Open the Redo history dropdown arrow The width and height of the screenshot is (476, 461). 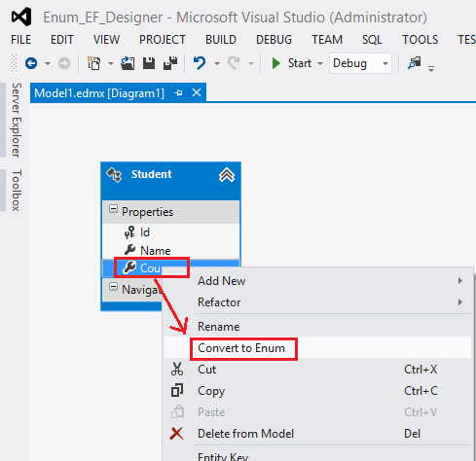tap(251, 63)
